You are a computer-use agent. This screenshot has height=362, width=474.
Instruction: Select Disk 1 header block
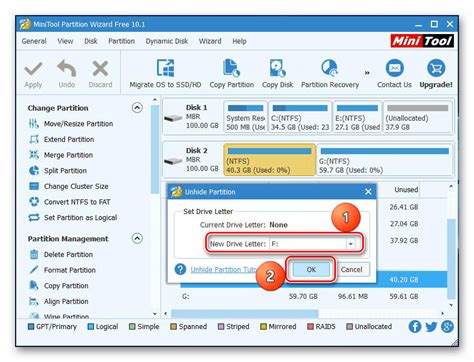point(192,117)
